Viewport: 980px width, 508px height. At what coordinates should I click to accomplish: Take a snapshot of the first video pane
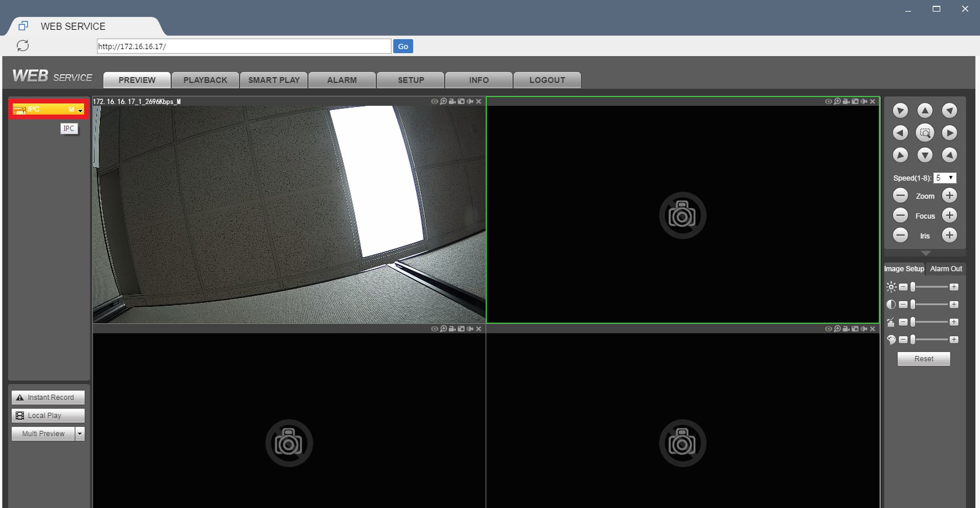[x=461, y=102]
